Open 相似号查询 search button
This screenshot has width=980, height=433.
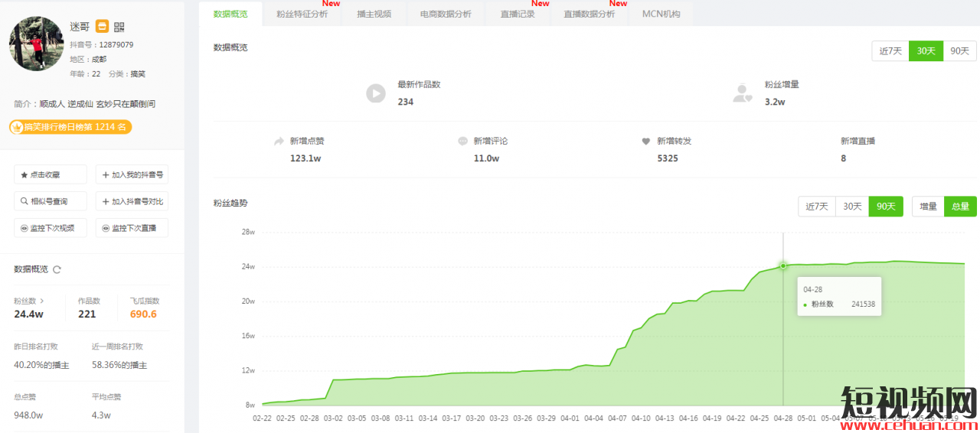tap(51, 201)
